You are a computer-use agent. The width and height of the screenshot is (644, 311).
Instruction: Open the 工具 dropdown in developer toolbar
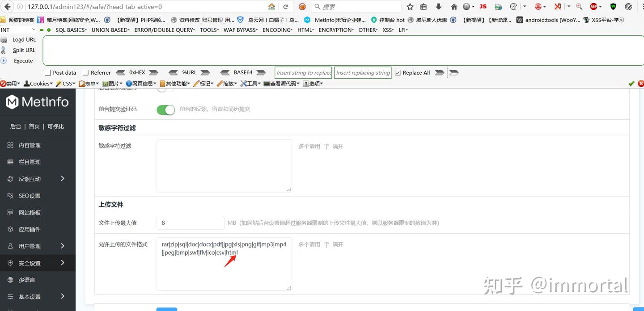tap(251, 84)
